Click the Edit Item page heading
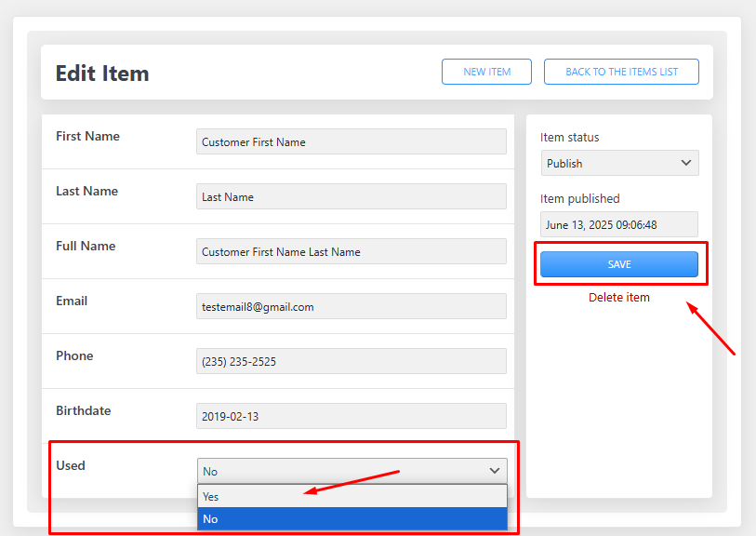 click(x=102, y=74)
